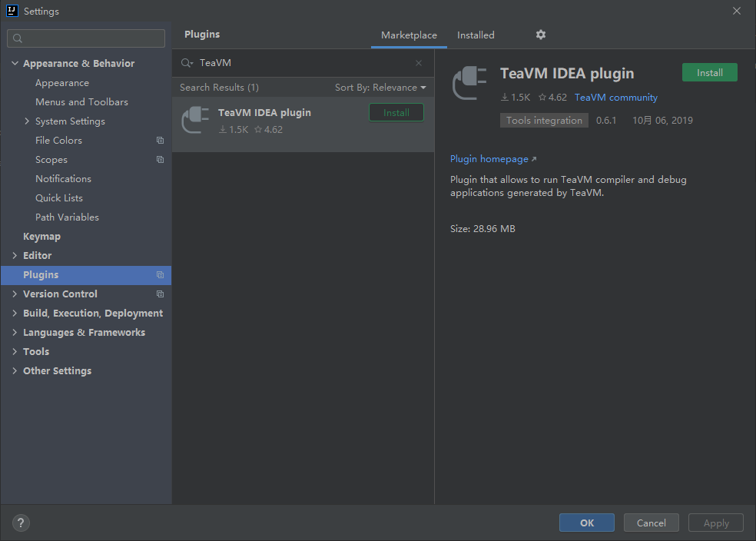Viewport: 756px width, 541px height.
Task: Clear the TeaVM search text
Action: (x=419, y=63)
